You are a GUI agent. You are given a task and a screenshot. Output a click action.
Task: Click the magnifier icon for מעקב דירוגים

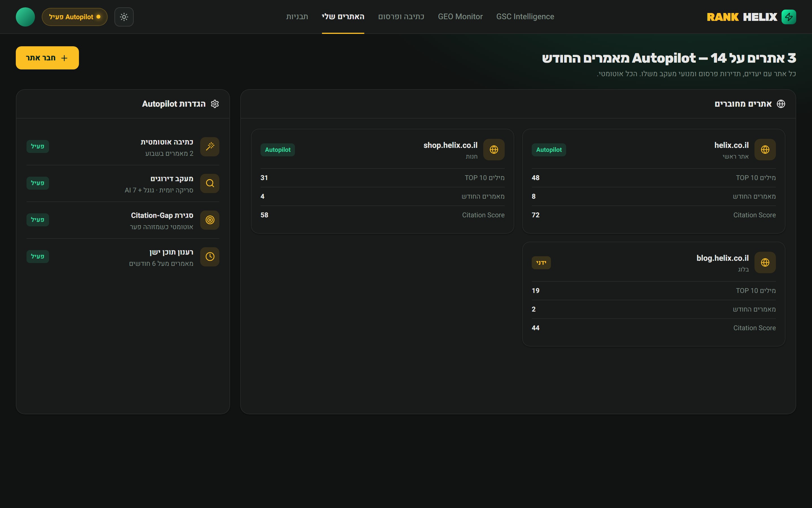(x=210, y=183)
